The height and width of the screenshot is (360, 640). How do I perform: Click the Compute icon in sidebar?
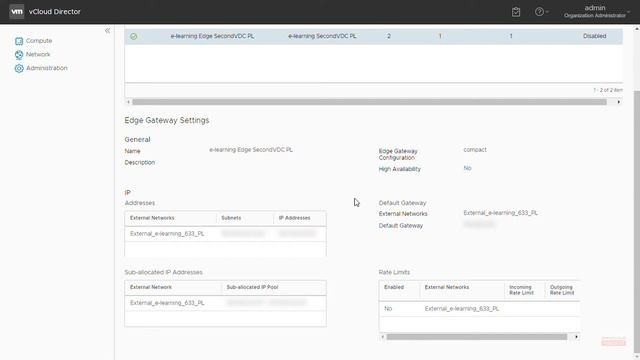(19, 41)
